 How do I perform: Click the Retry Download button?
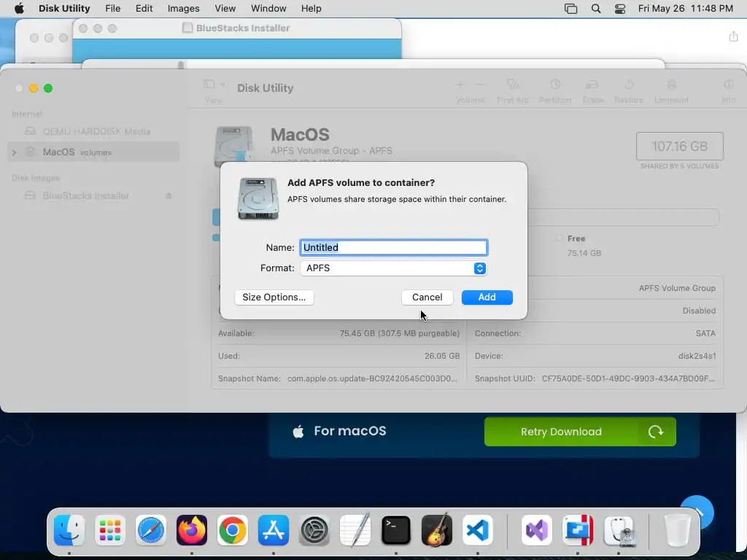(x=580, y=432)
